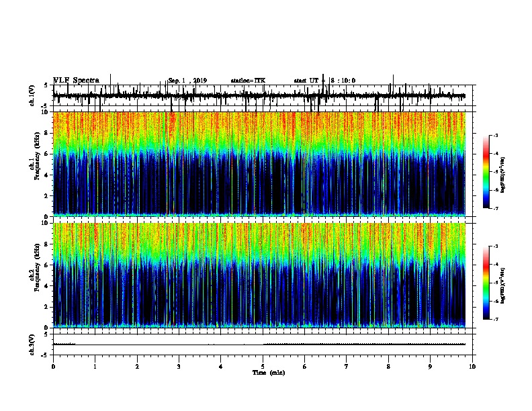Click the "-7" label on ch.2 color bar
Image resolution: width=532 pixels, height=411 pixels.
[495, 319]
